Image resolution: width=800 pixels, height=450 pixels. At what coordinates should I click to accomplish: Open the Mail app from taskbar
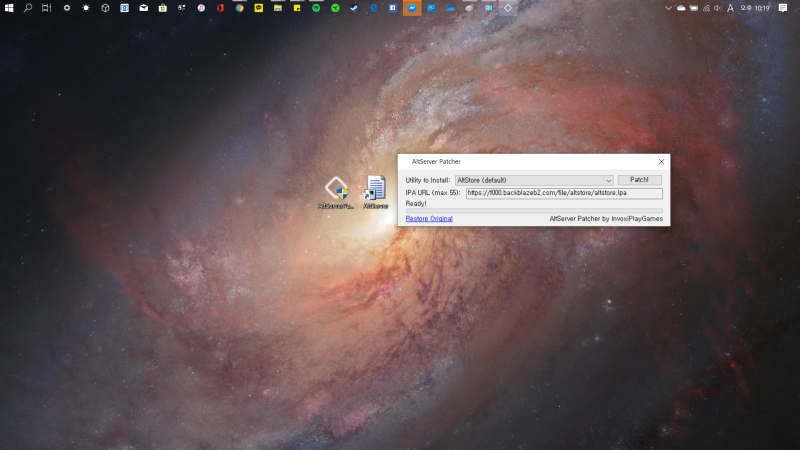coord(143,8)
